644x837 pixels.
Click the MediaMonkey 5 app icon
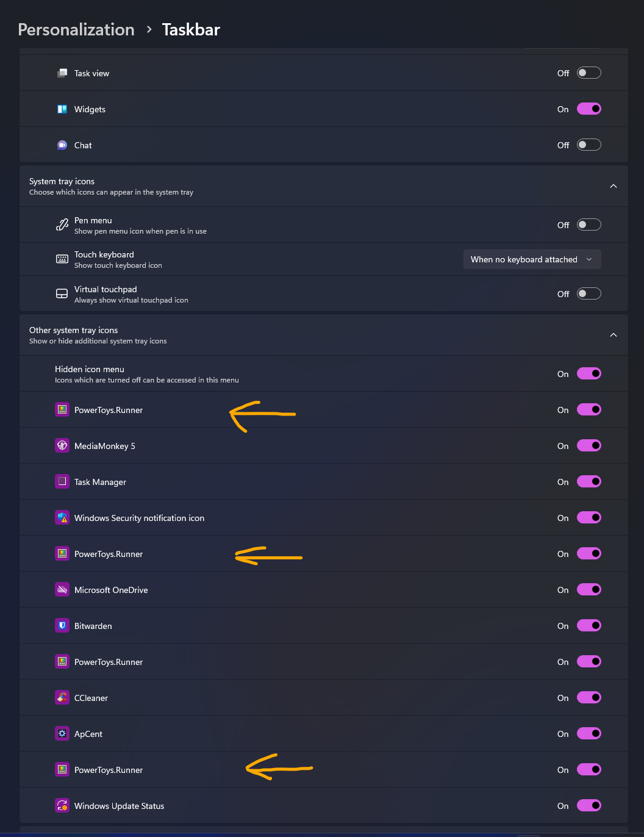[x=62, y=445]
